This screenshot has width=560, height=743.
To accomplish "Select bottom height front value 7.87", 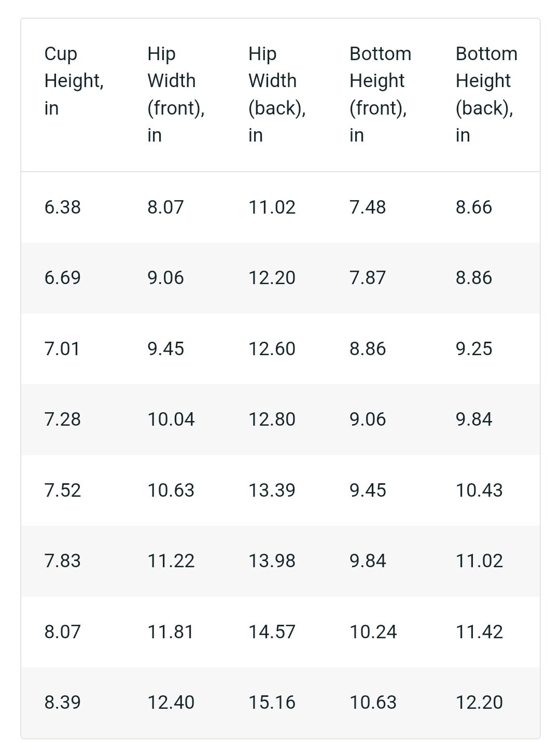I will [368, 278].
